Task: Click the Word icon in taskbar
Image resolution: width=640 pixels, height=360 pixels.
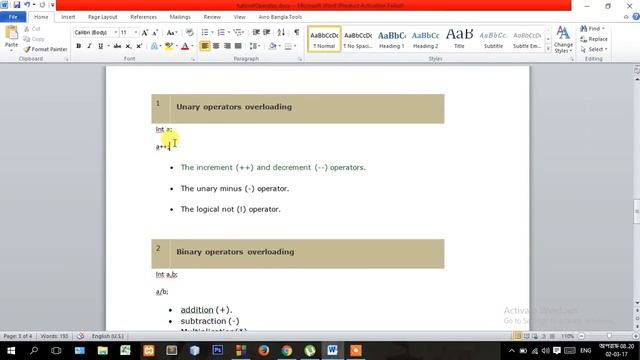Action: pos(332,350)
